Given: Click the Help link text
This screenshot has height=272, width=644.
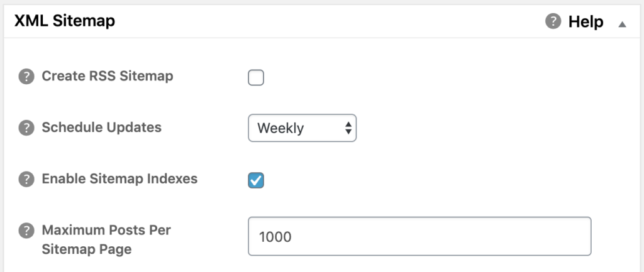Looking at the screenshot, I should tap(586, 22).
